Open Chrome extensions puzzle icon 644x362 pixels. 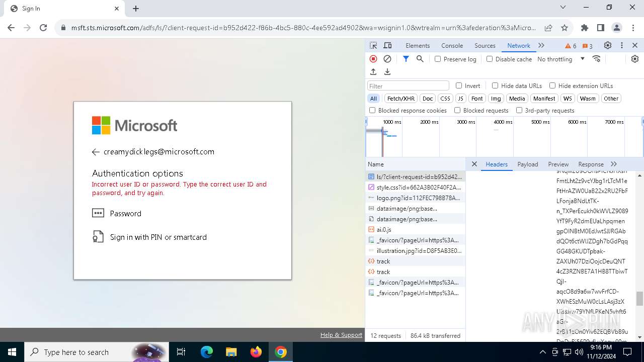(x=585, y=28)
